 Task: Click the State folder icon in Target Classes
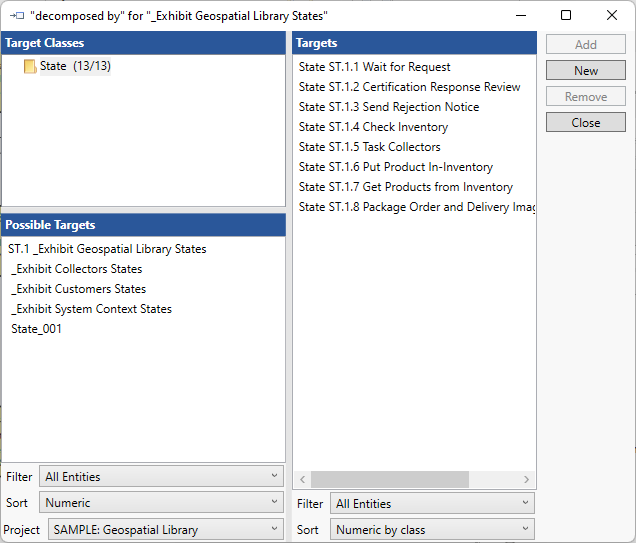click(x=29, y=66)
